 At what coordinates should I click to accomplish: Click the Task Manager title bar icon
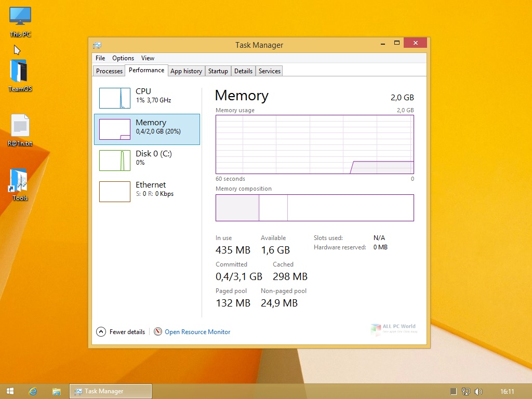(x=97, y=45)
